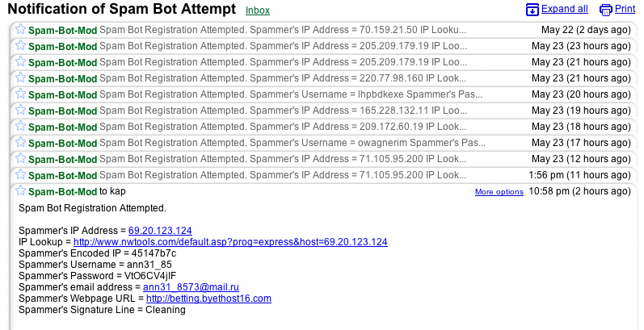Star the owagnerim username message

coord(21,142)
